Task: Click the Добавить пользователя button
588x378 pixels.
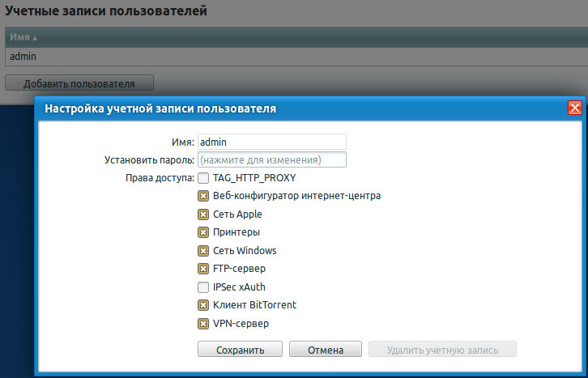Action: point(79,83)
